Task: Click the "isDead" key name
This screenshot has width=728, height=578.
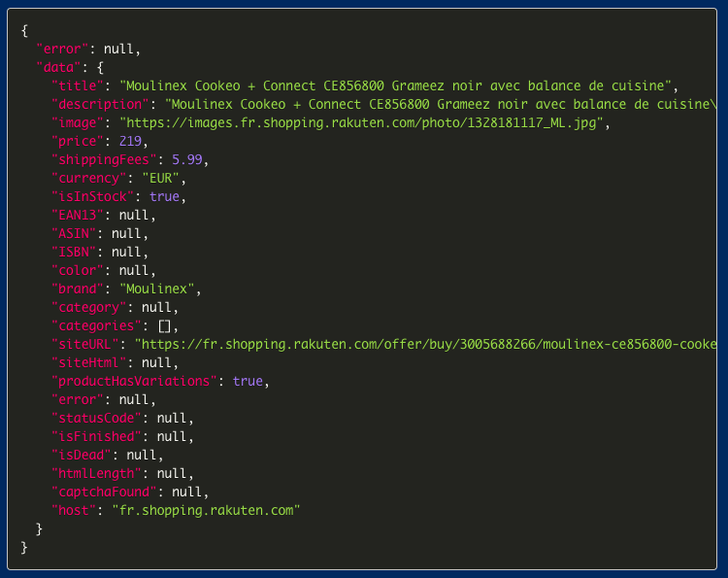Action: click(x=82, y=455)
